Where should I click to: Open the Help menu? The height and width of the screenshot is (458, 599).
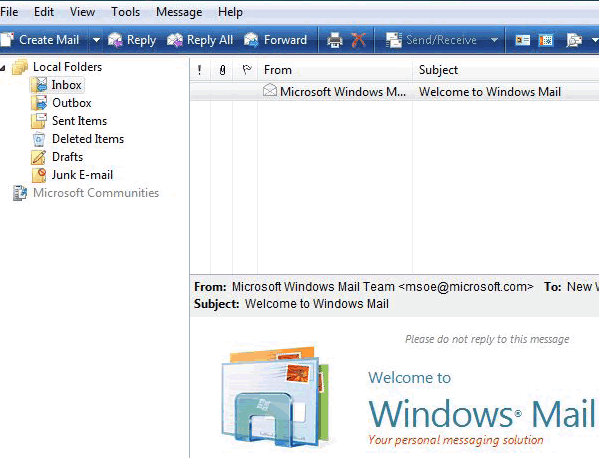[x=230, y=12]
